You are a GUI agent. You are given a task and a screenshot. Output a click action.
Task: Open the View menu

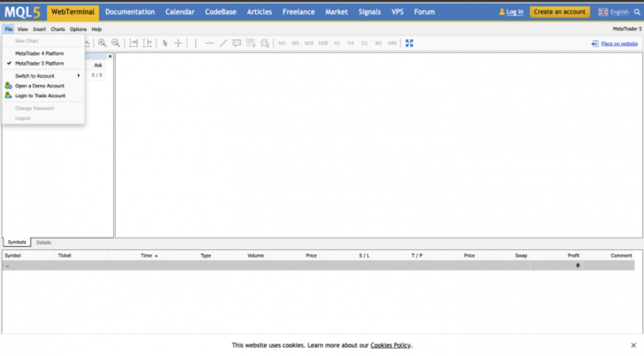(23, 29)
